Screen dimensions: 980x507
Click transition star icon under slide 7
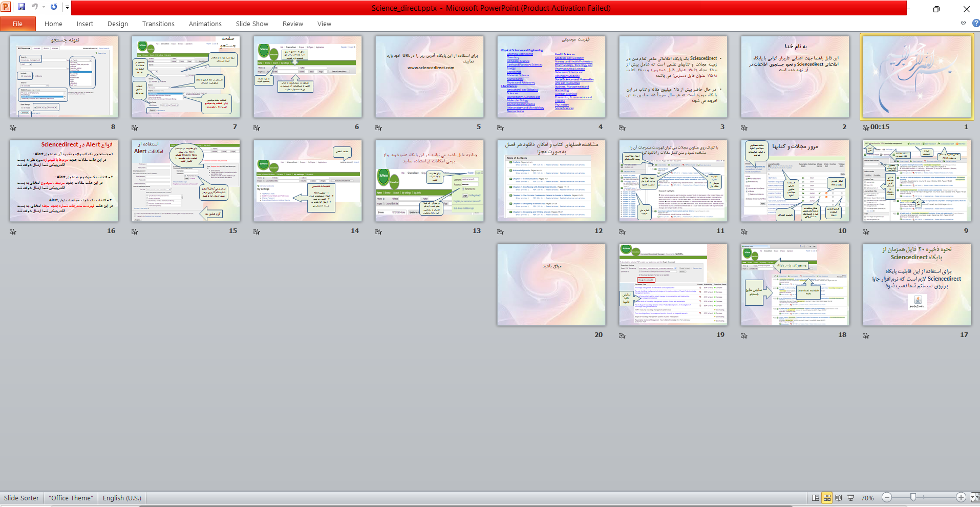[x=135, y=128]
